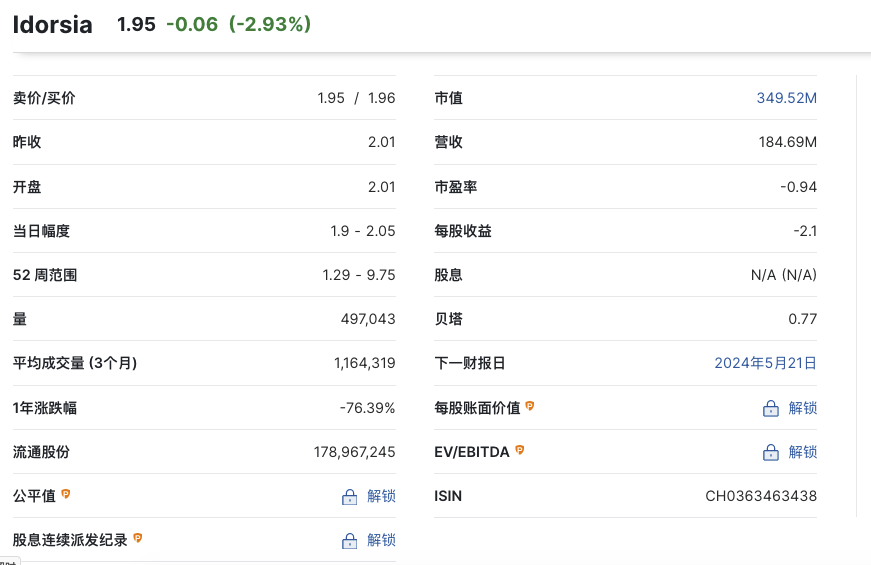Select the 贝塔 label
The height and width of the screenshot is (565, 871).
[x=448, y=319]
